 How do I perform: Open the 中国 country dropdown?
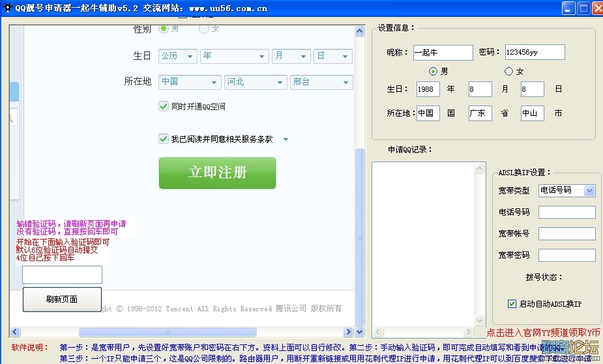pos(190,82)
